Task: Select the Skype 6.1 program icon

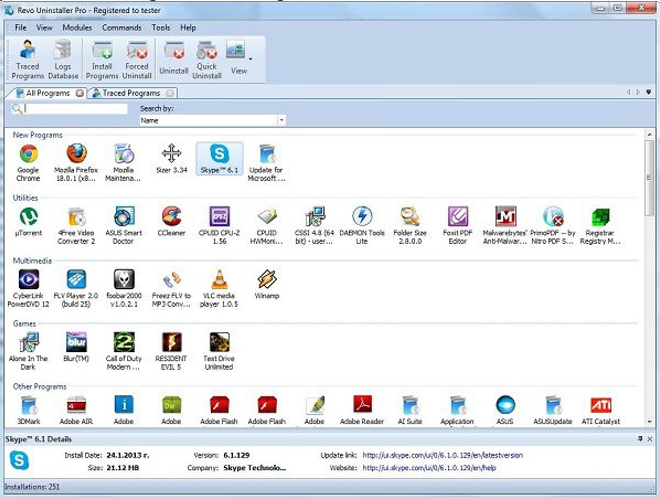Action: tap(219, 159)
